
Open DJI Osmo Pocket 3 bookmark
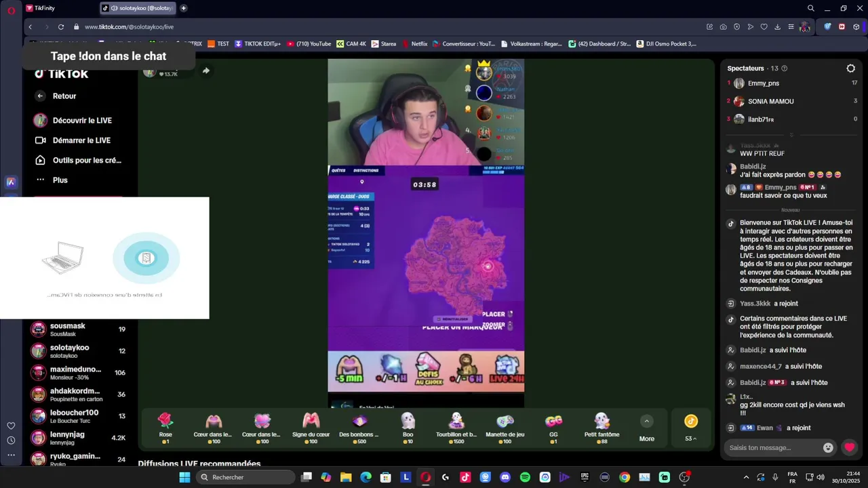pos(667,44)
